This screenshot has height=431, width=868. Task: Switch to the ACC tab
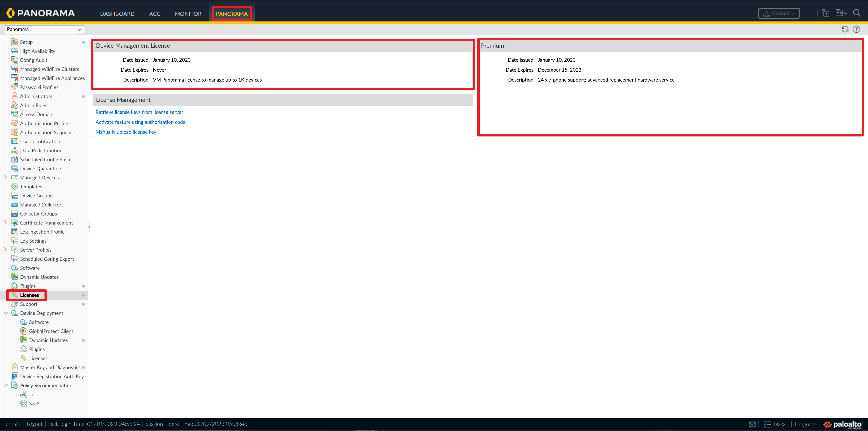155,14
